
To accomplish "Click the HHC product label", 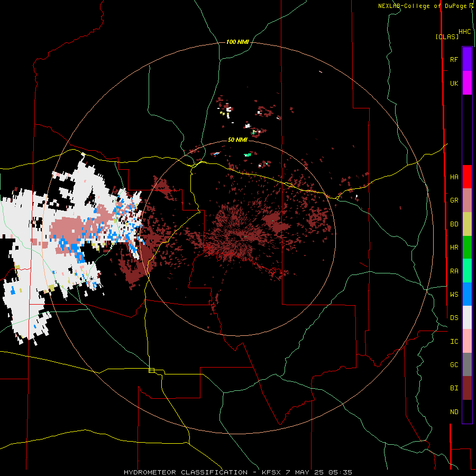I will point(465,32).
